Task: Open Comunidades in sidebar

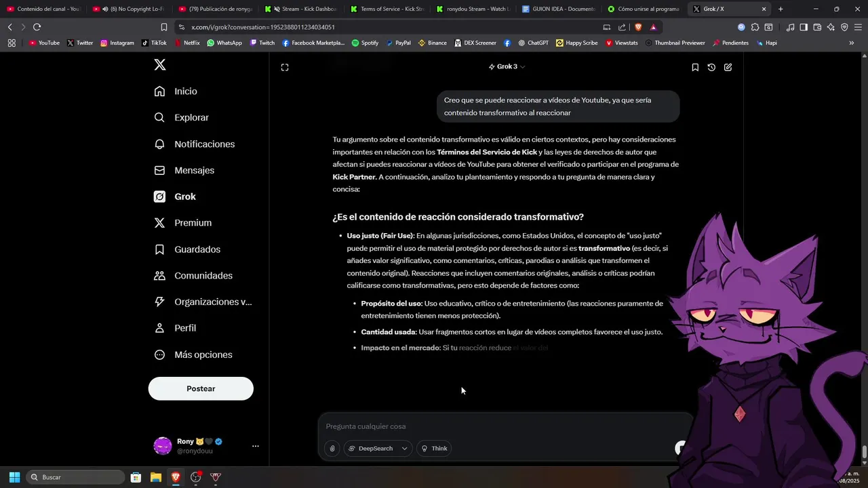Action: [x=193, y=276]
